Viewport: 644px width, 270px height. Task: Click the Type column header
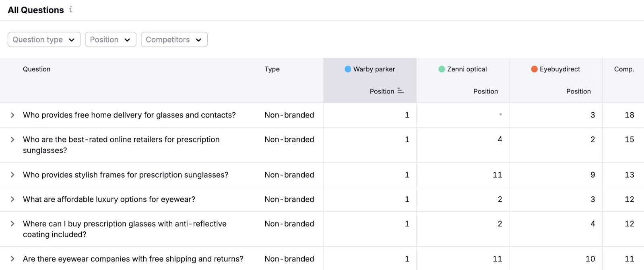click(272, 69)
